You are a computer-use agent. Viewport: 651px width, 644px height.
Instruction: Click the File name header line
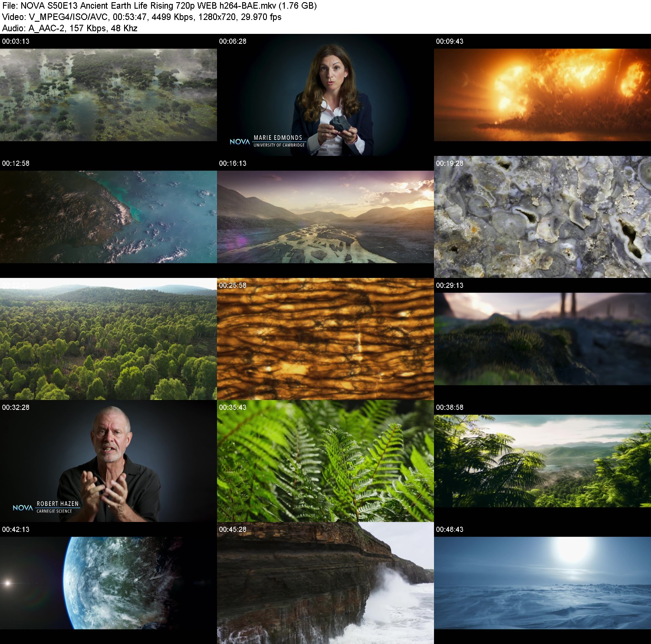tap(159, 6)
